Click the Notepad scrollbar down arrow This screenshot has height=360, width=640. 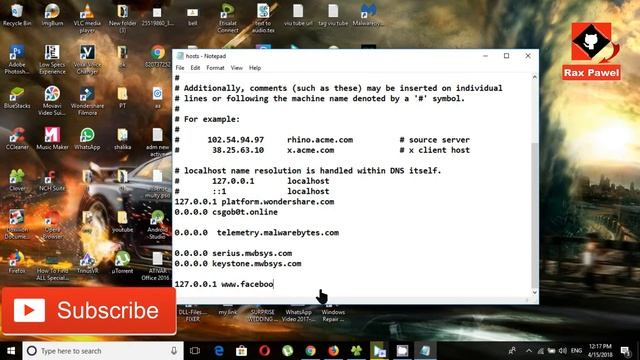pos(535,292)
